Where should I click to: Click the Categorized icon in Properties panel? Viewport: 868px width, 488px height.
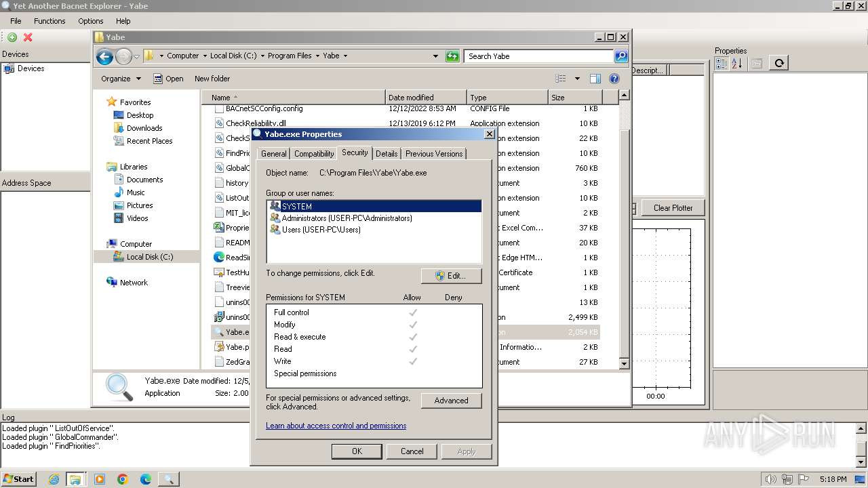722,63
